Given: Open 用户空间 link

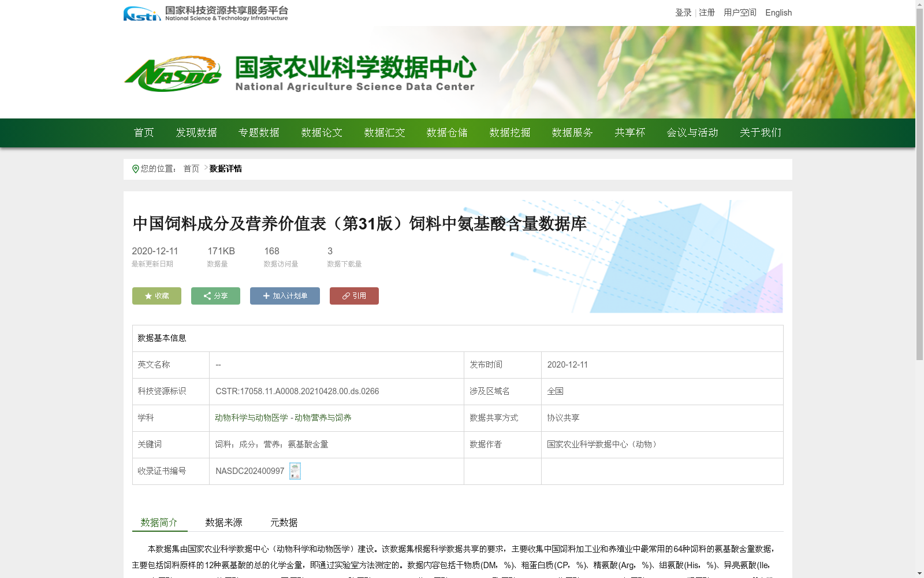Looking at the screenshot, I should [740, 13].
